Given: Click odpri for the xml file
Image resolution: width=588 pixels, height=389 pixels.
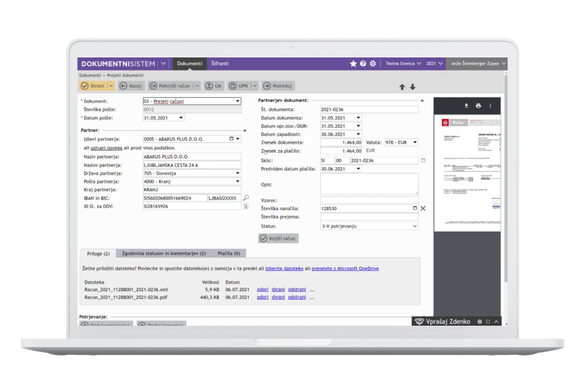Looking at the screenshot, I should coord(263,290).
